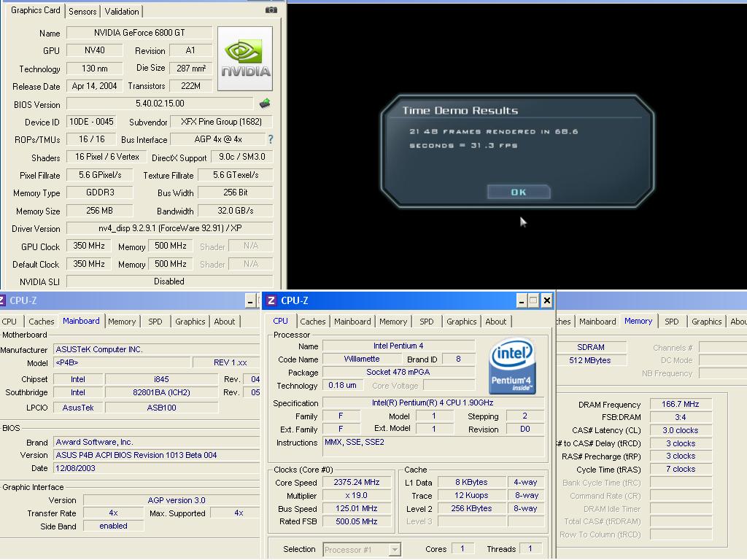Click the GPU Clock 350 MHz value
Screen dimensions: 747x560
pos(88,246)
